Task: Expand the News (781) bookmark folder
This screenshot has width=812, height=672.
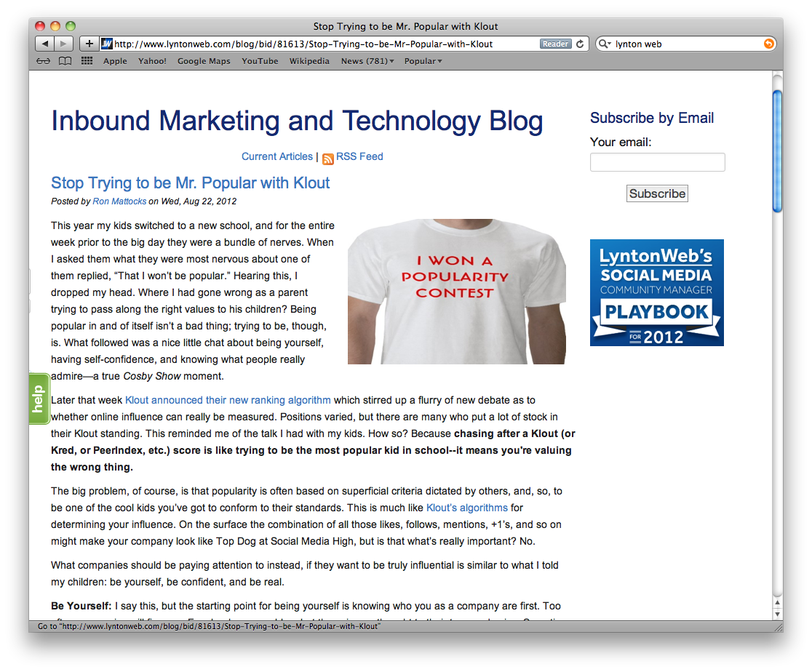Action: point(367,61)
